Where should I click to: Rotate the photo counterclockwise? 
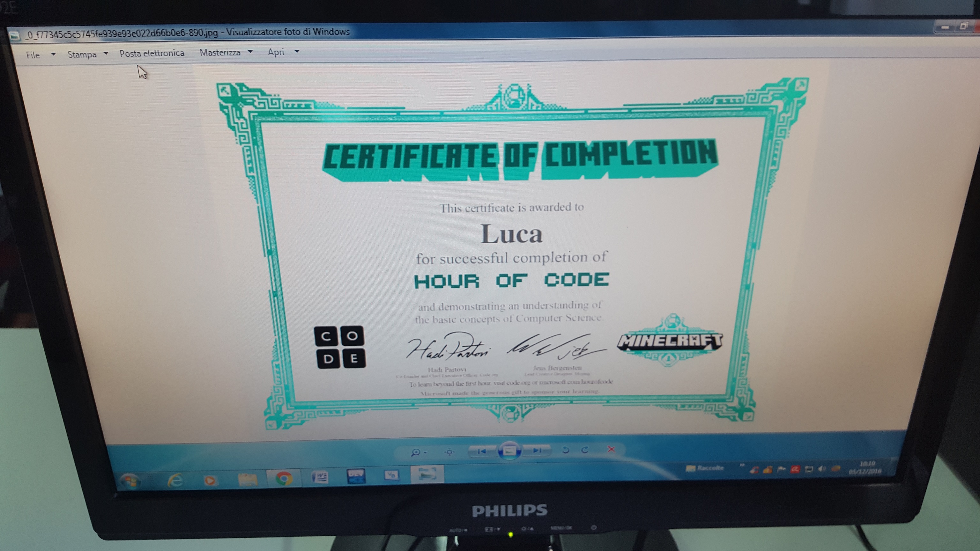566,450
